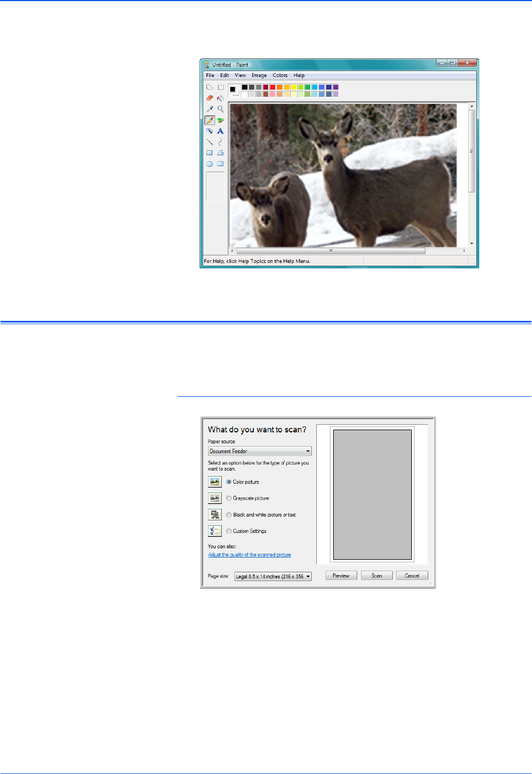Open the Paper source Document Feeder dropdown
Screen dimensions: 532x774
pos(260,451)
